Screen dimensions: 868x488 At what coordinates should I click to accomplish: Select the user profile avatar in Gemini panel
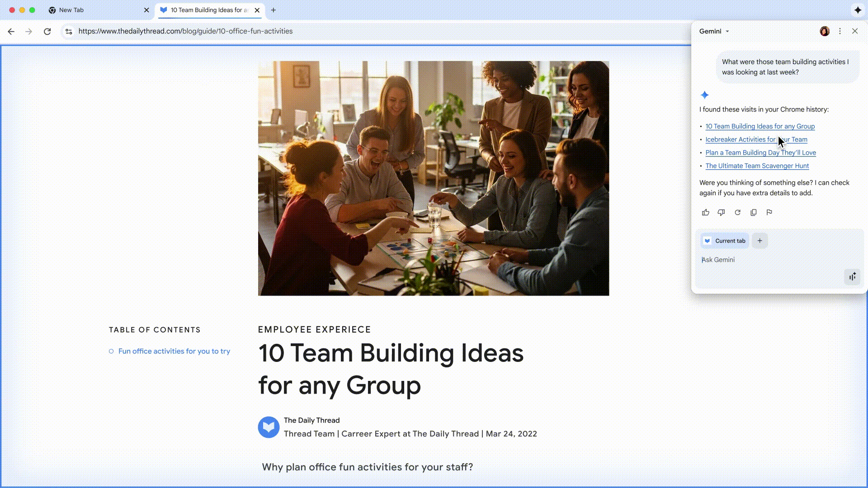pos(824,31)
